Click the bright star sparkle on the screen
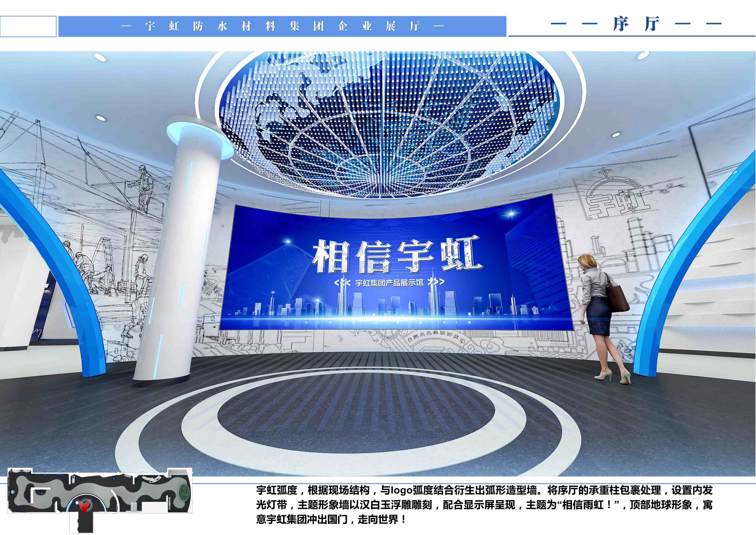Image resolution: width=756 pixels, height=535 pixels. click(x=511, y=214)
